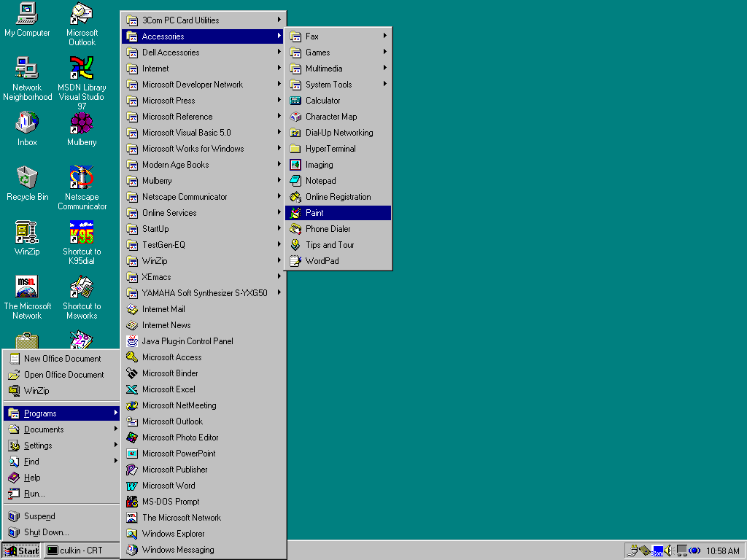
Task: Select the Microsoft Outlook desktop shortcut
Action: pos(82,25)
